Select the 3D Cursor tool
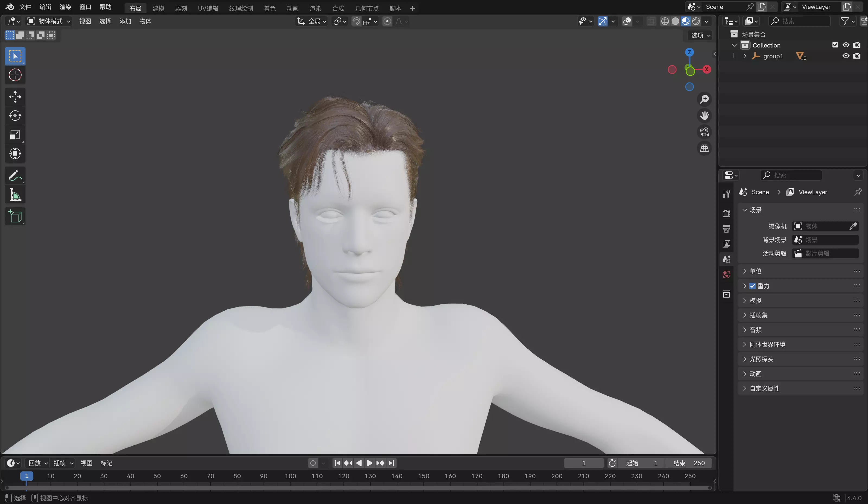The height and width of the screenshot is (504, 868). pos(15,75)
